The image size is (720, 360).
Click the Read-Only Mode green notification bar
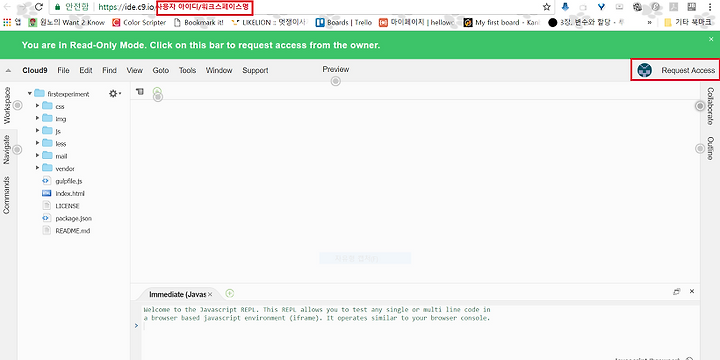coord(360,45)
